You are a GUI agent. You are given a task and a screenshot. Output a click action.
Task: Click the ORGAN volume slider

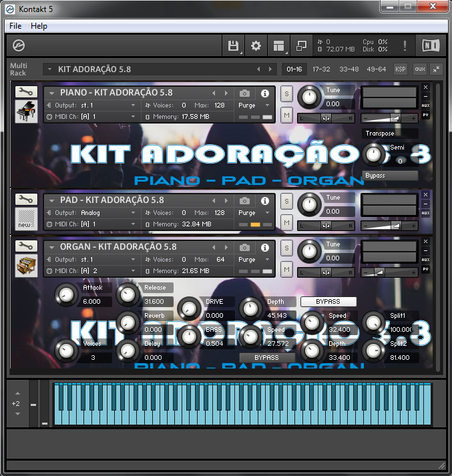pos(389,272)
